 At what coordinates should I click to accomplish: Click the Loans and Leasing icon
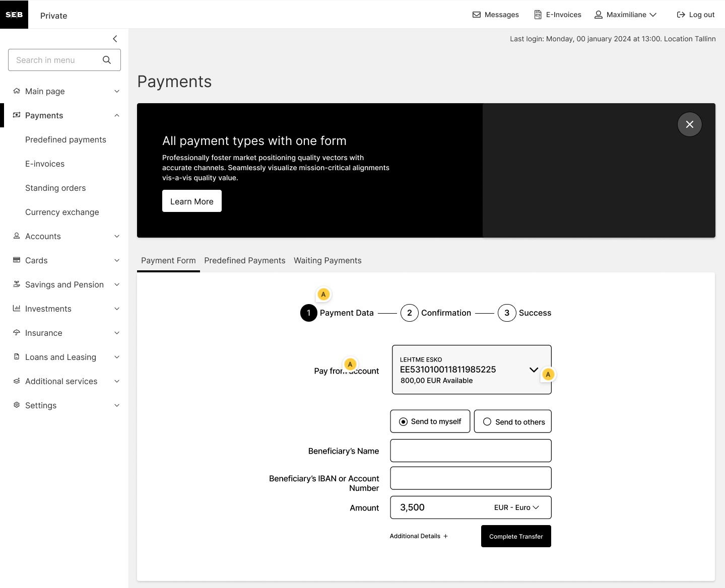[17, 357]
